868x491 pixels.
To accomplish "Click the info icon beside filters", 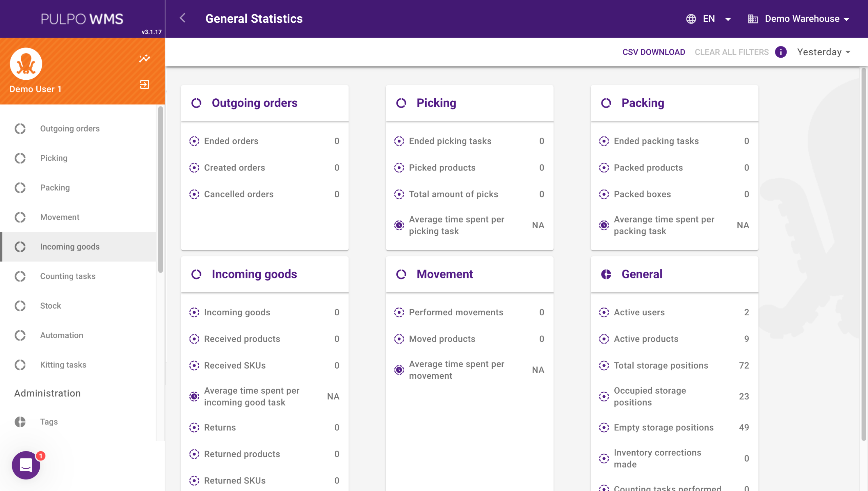I will [781, 52].
